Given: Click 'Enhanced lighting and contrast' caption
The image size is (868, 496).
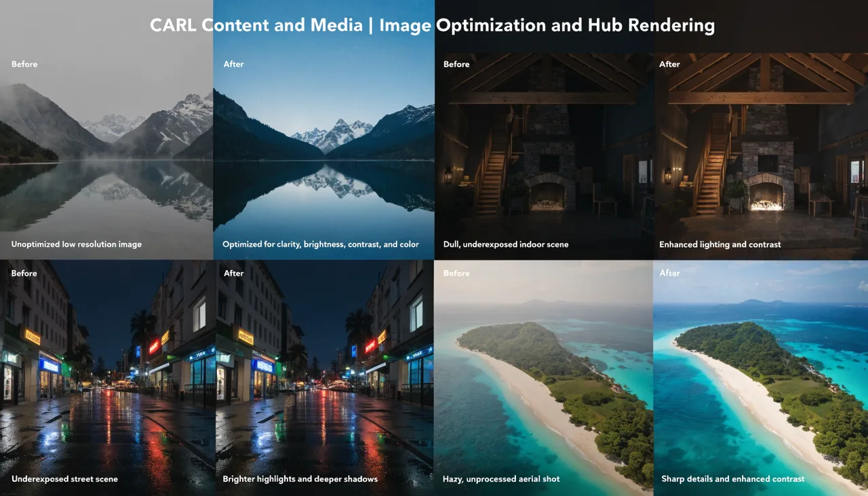Looking at the screenshot, I should point(720,244).
